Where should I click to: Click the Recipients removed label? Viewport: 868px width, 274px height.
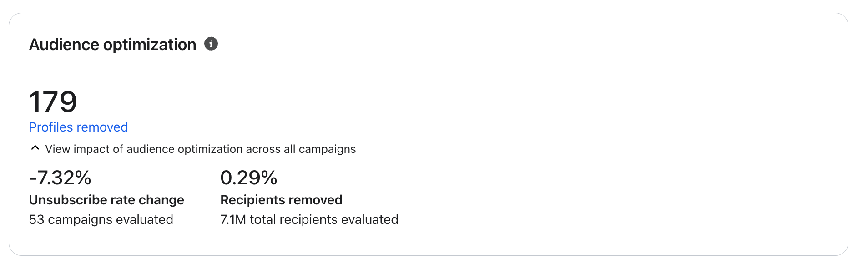pyautogui.click(x=281, y=200)
